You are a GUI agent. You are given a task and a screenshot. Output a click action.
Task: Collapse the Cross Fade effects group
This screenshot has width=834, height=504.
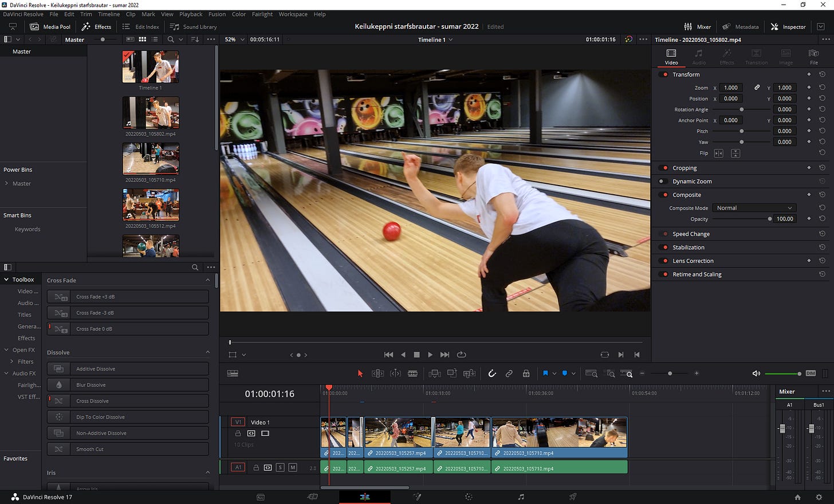click(207, 280)
